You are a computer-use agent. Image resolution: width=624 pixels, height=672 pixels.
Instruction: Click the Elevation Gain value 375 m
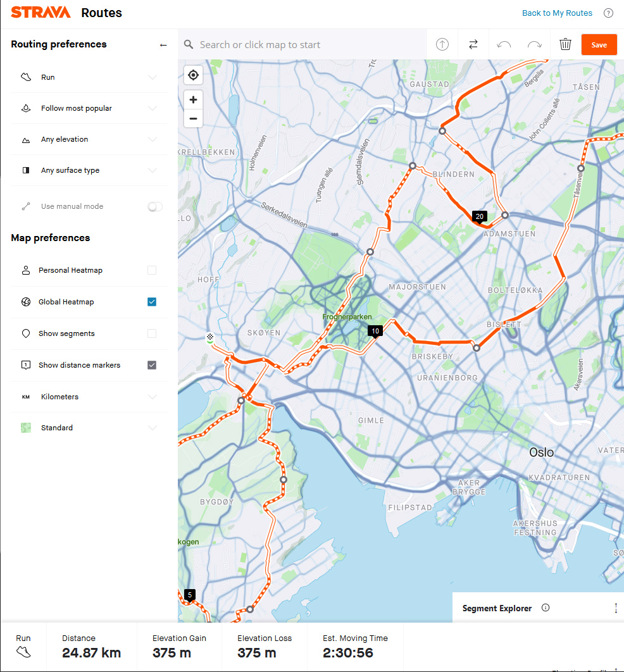(x=172, y=653)
